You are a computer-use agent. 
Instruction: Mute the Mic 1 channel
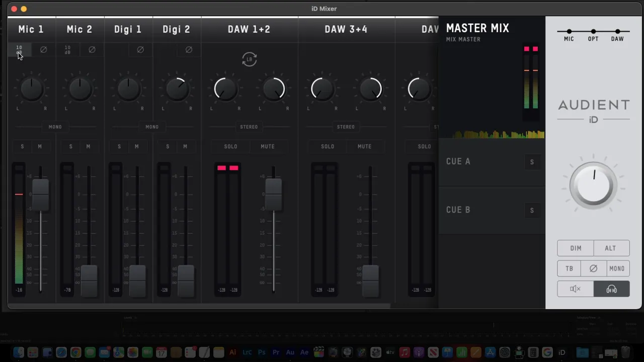point(40,146)
